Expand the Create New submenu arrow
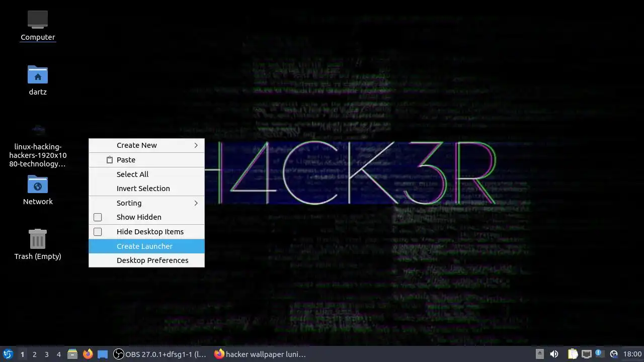Viewport: 644px width, 362px height. [x=196, y=145]
